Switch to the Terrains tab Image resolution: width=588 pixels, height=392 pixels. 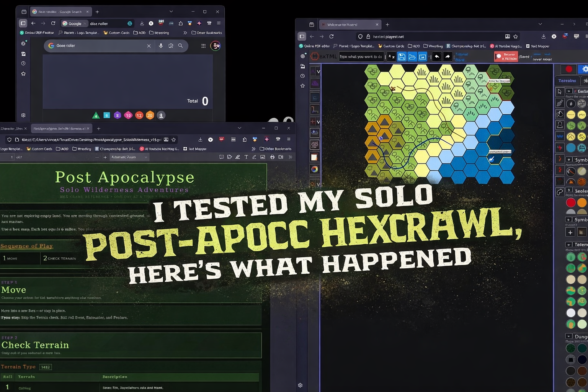pos(567,81)
